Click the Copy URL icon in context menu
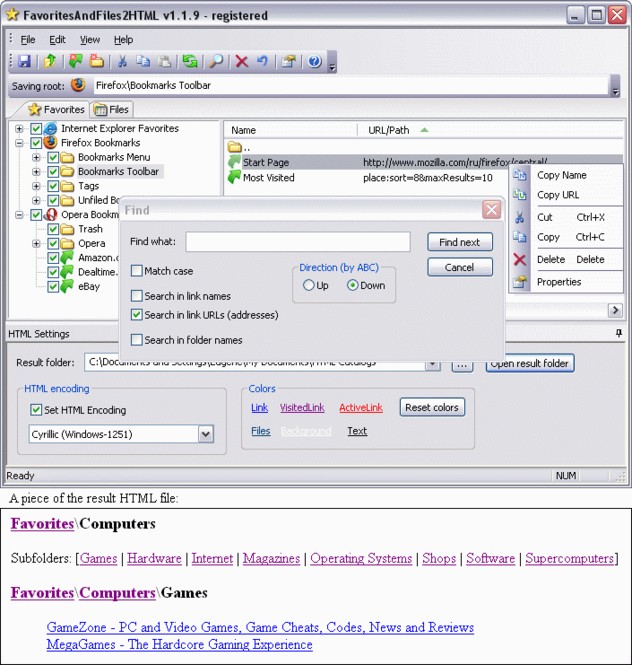This screenshot has height=665, width=632. click(x=520, y=195)
